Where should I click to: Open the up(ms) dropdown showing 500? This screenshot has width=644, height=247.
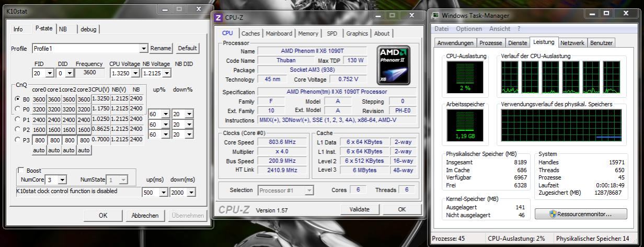pos(155,193)
